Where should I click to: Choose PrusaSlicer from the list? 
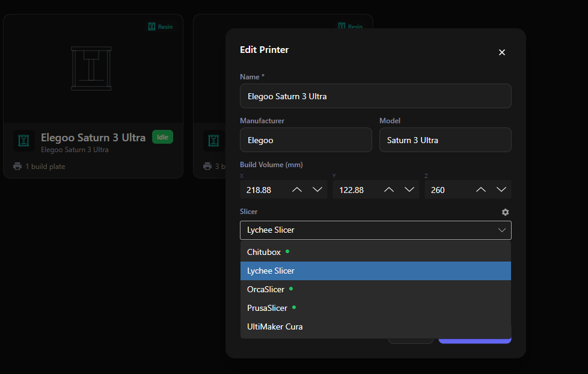[x=375, y=308]
